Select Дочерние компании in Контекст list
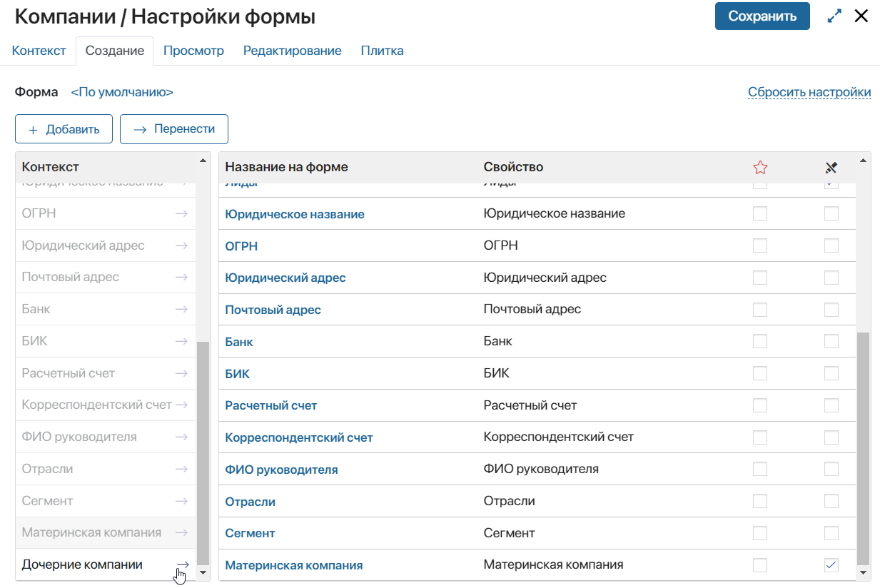Screen dimensions: 880x588 [82, 564]
